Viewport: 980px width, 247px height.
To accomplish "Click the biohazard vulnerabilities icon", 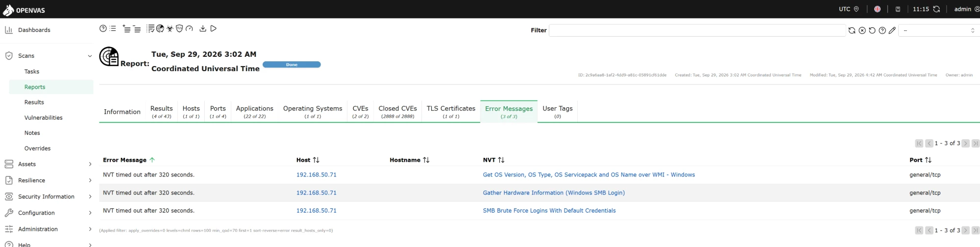I will pos(170,28).
